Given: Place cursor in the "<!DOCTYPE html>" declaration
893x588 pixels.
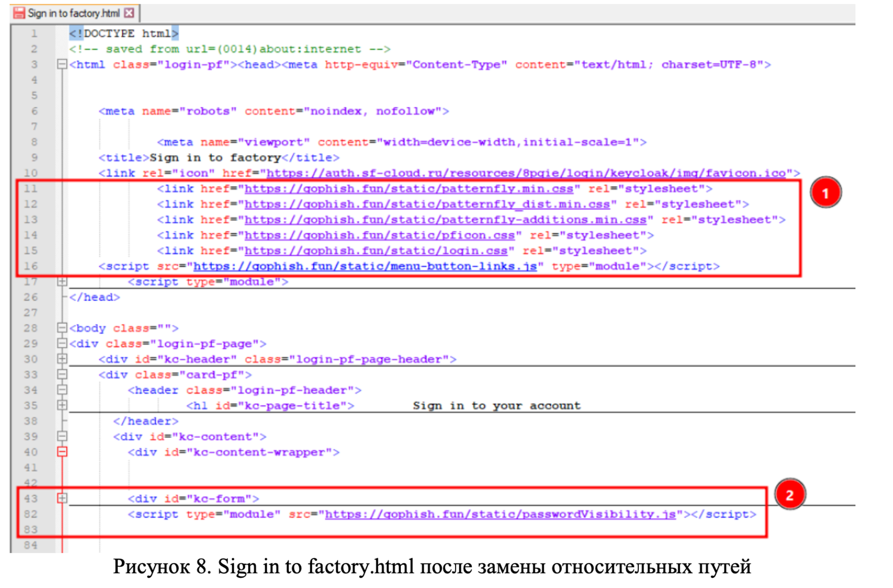Looking at the screenshot, I should pyautogui.click(x=124, y=33).
